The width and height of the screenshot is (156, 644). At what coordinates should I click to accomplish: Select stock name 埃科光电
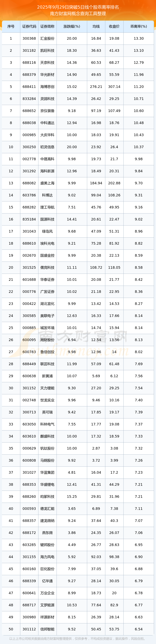click(x=47, y=243)
